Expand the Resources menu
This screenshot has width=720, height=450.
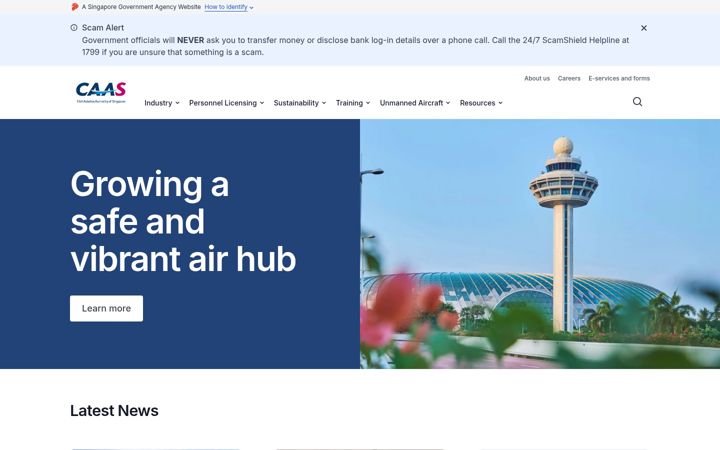pyautogui.click(x=481, y=103)
